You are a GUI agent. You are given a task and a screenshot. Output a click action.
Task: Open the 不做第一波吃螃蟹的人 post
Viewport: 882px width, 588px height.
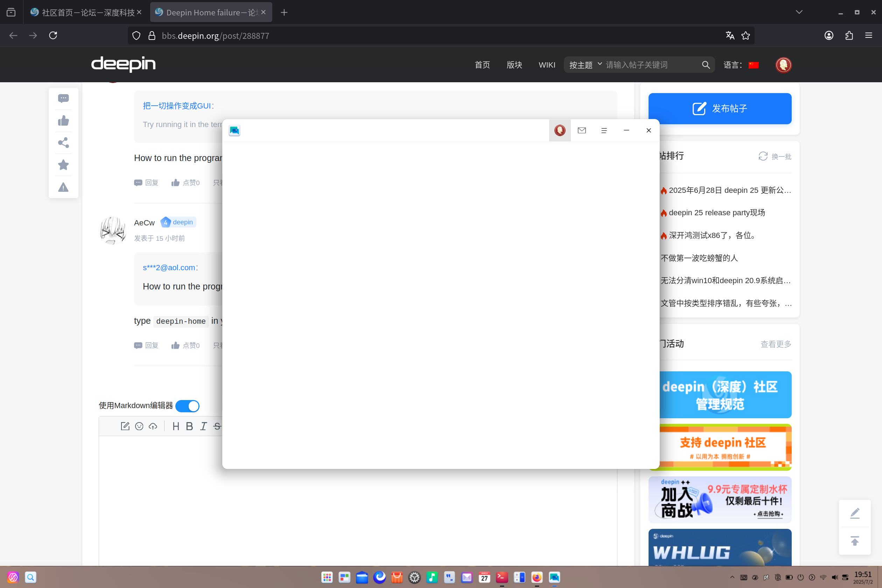[699, 258]
